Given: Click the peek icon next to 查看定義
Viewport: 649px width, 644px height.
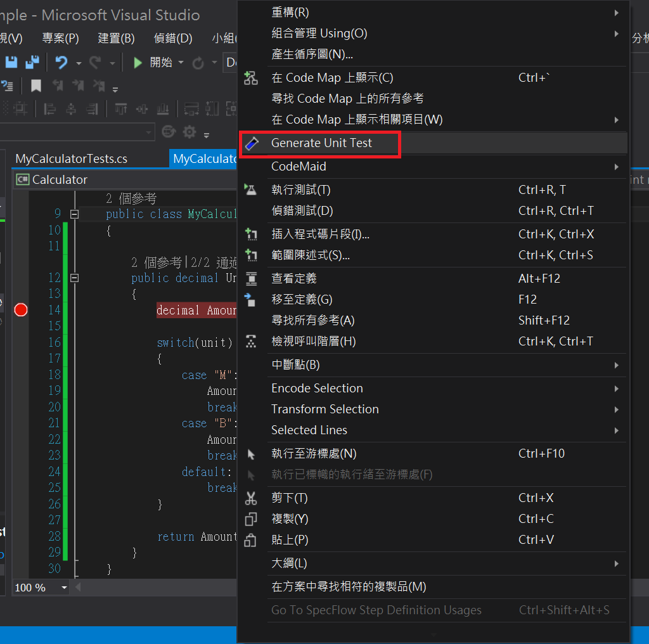Looking at the screenshot, I should (251, 278).
